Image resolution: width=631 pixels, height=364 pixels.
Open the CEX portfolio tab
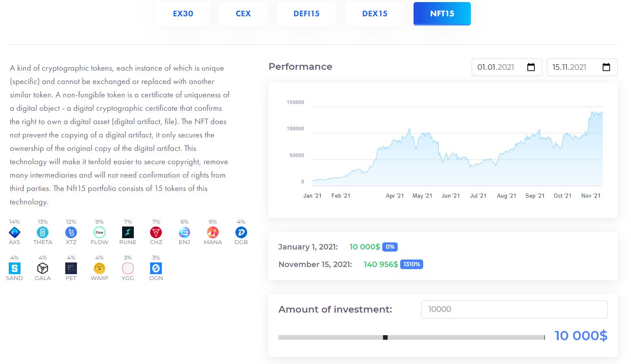click(x=243, y=14)
